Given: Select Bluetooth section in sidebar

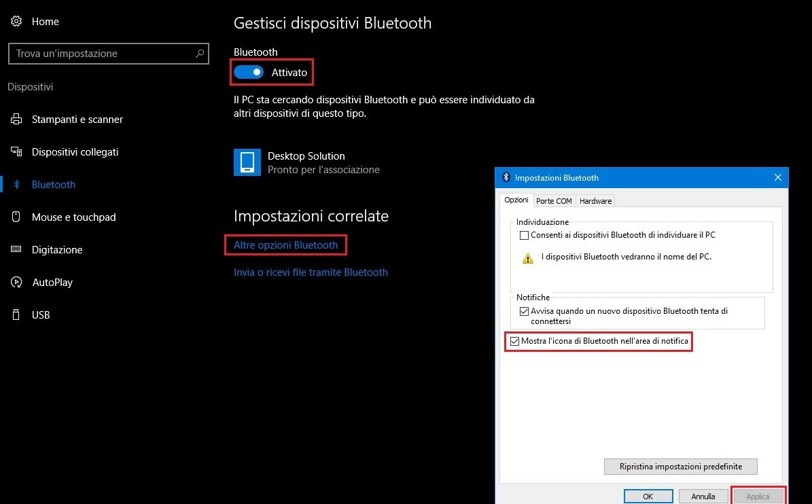Looking at the screenshot, I should pyautogui.click(x=53, y=184).
